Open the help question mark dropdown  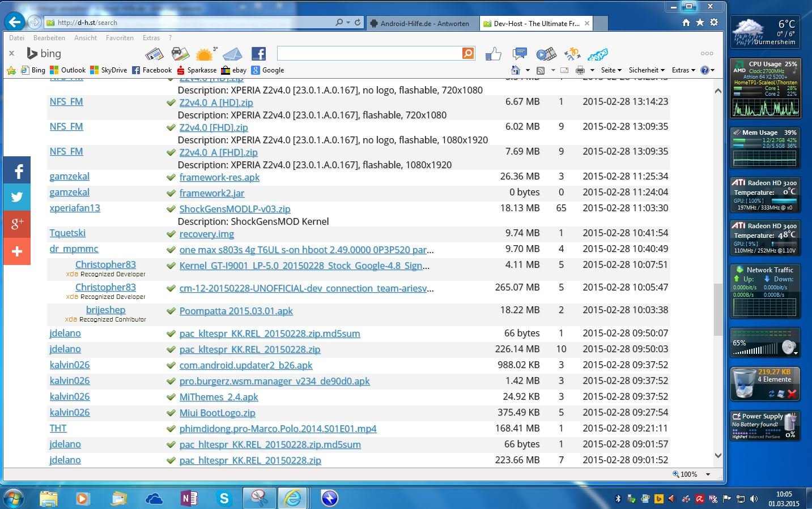click(x=708, y=70)
